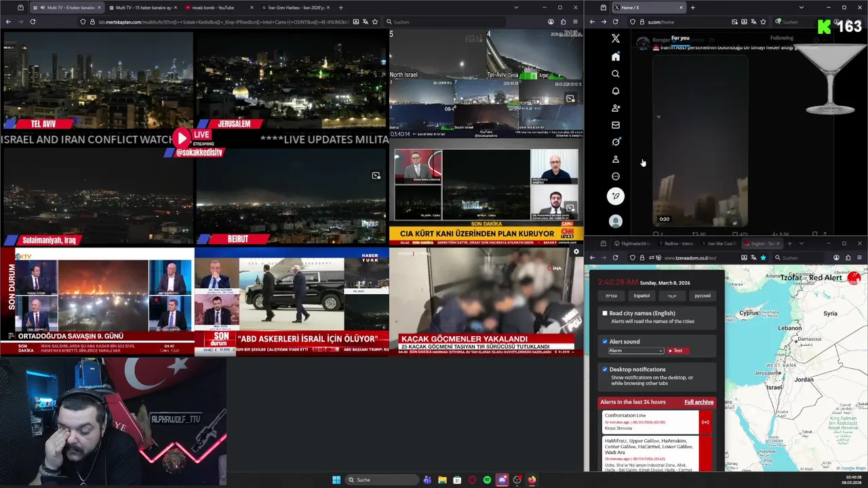Click the Tel Aviv live camera feed

pos(97,79)
